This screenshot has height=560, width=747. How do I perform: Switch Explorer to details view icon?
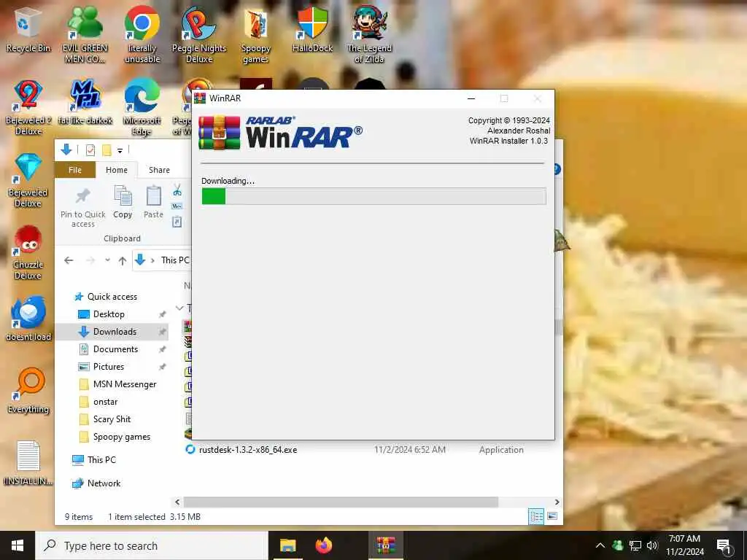click(x=536, y=517)
